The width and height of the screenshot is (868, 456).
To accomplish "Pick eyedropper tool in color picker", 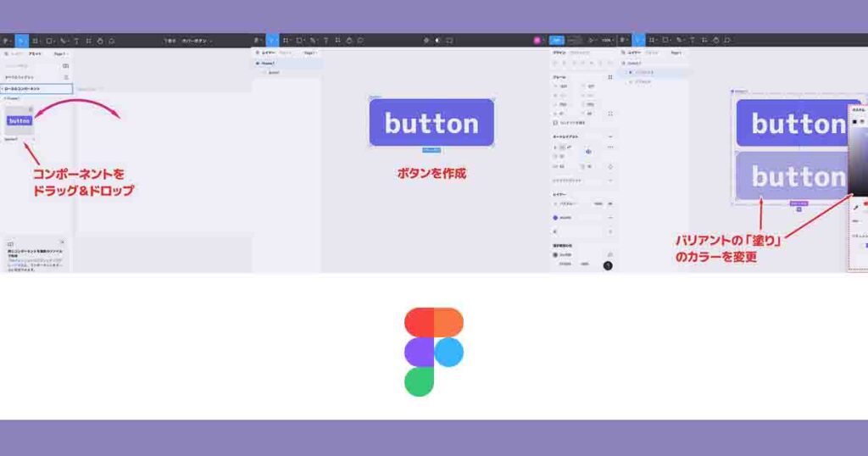I will (x=856, y=208).
